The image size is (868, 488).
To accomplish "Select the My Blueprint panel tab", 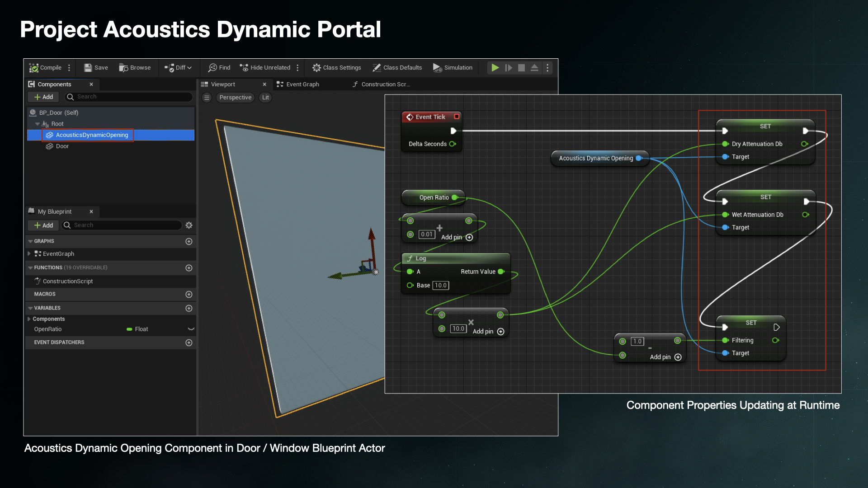I will pyautogui.click(x=55, y=211).
